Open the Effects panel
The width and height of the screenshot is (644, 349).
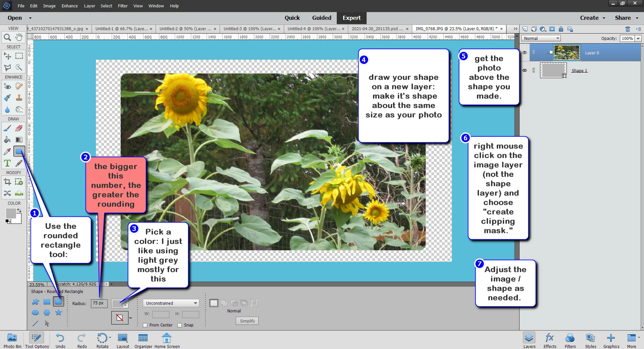(x=550, y=340)
